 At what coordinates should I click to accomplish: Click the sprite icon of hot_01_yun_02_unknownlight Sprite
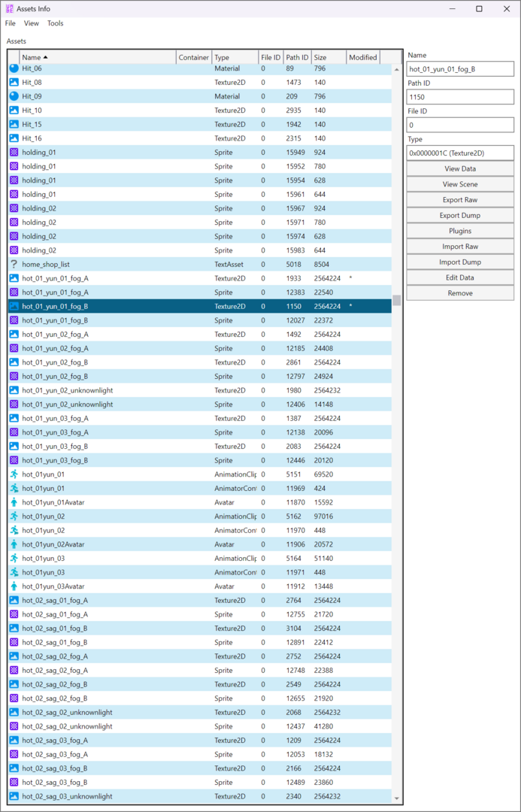(x=14, y=404)
